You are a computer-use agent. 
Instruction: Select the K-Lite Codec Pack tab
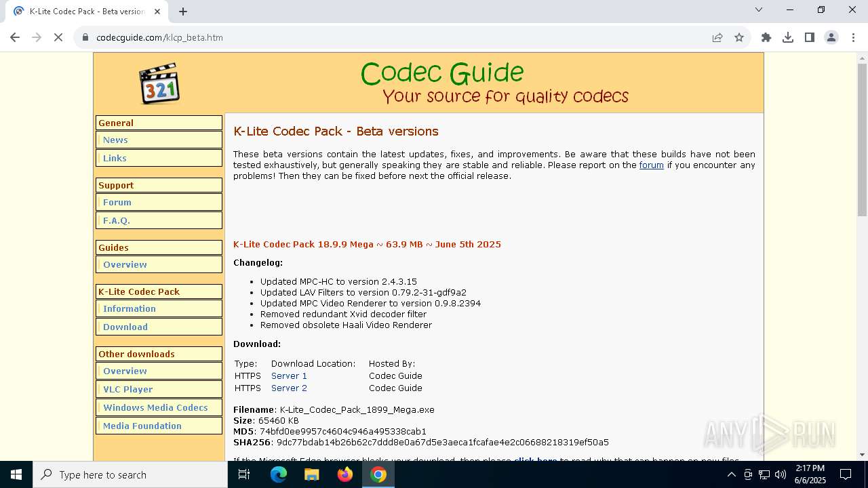[87, 12]
